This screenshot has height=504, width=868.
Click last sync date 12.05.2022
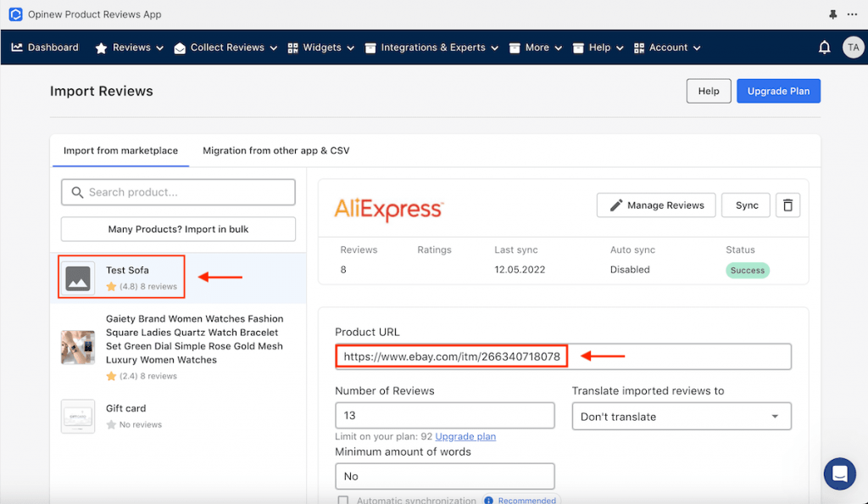(x=520, y=270)
